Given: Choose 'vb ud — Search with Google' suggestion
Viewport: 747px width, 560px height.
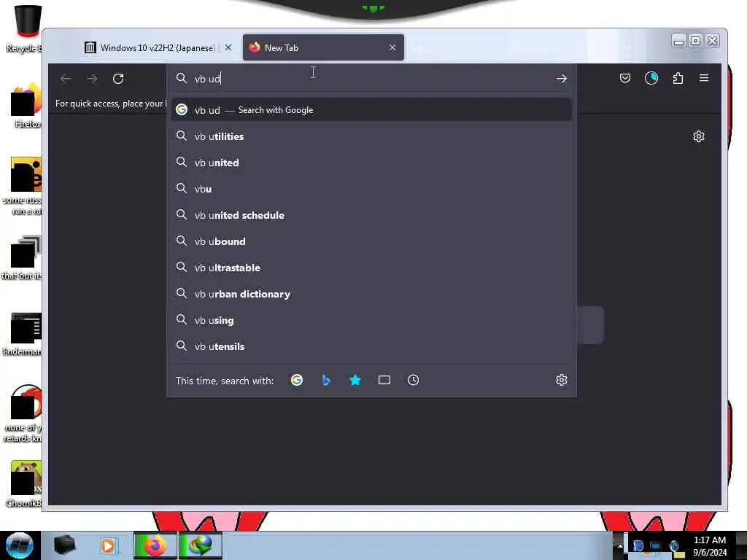Looking at the screenshot, I should click(x=371, y=110).
